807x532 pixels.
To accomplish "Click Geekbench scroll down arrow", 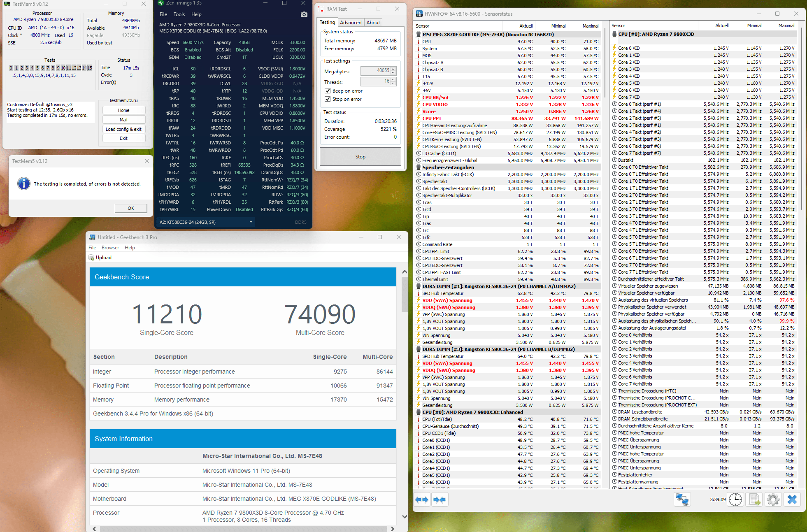I will 405,517.
